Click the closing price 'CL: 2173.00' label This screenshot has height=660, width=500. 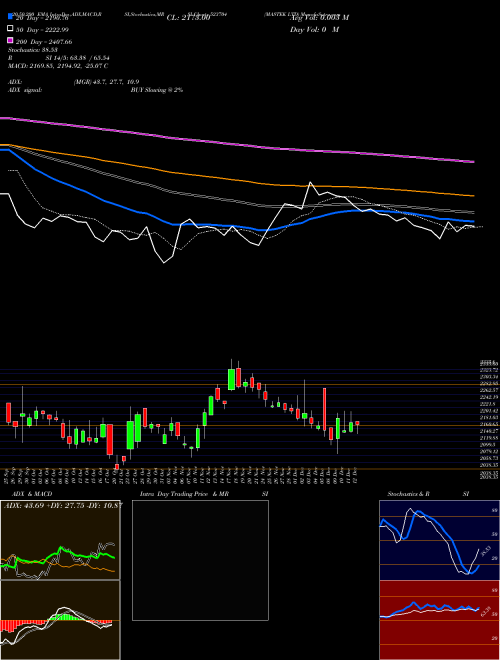click(x=188, y=18)
